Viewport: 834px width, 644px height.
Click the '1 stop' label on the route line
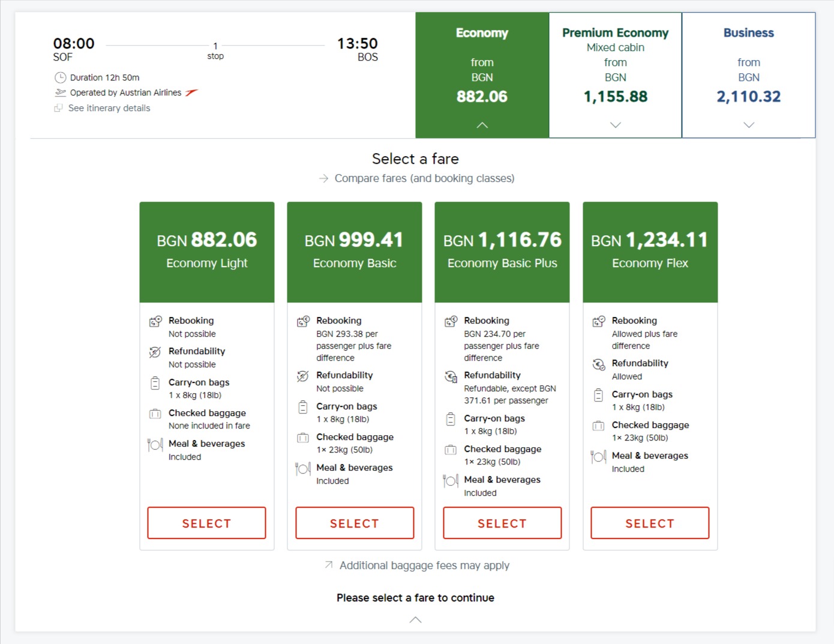(x=215, y=51)
